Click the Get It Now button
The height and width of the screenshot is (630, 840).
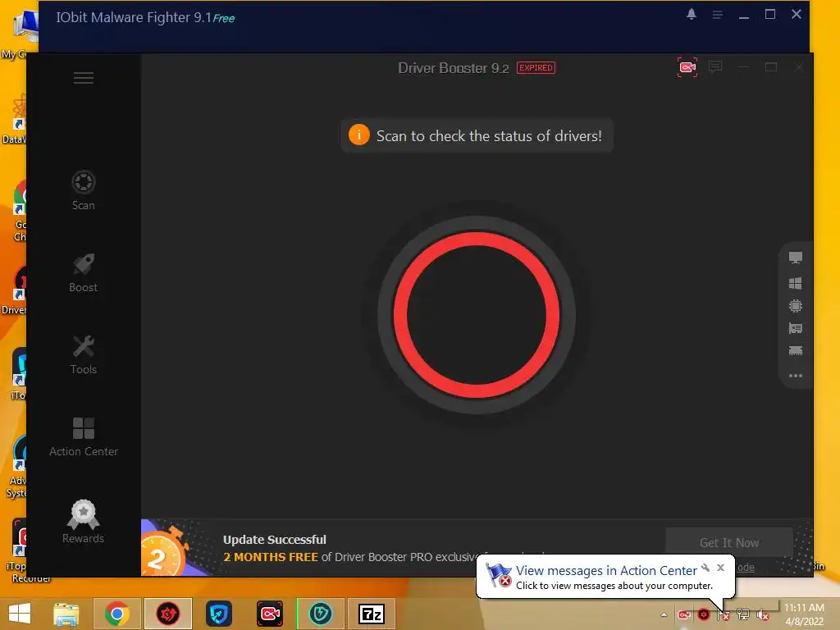[x=729, y=543]
